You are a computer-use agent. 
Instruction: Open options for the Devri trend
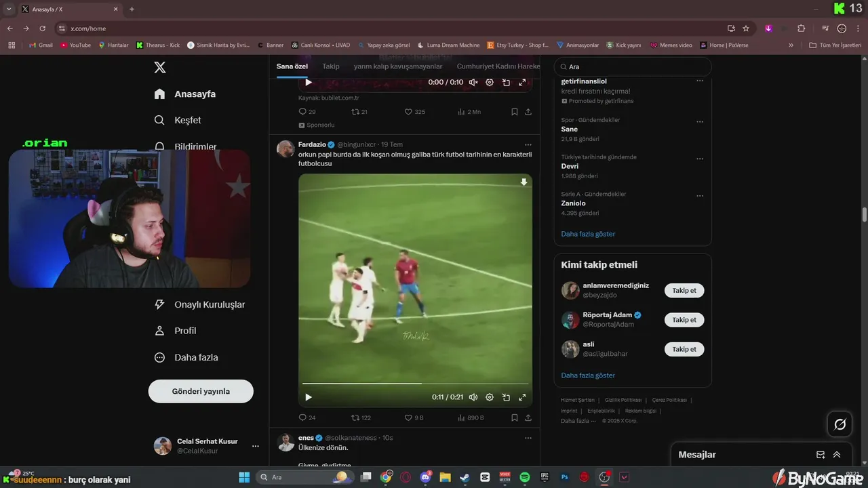coord(700,159)
